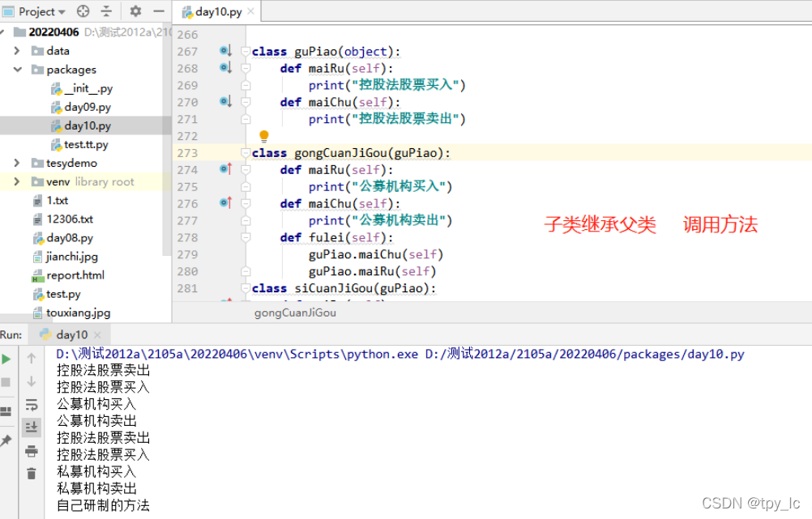This screenshot has width=812, height=519.
Task: Expand the data folder
Action: [x=16, y=51]
